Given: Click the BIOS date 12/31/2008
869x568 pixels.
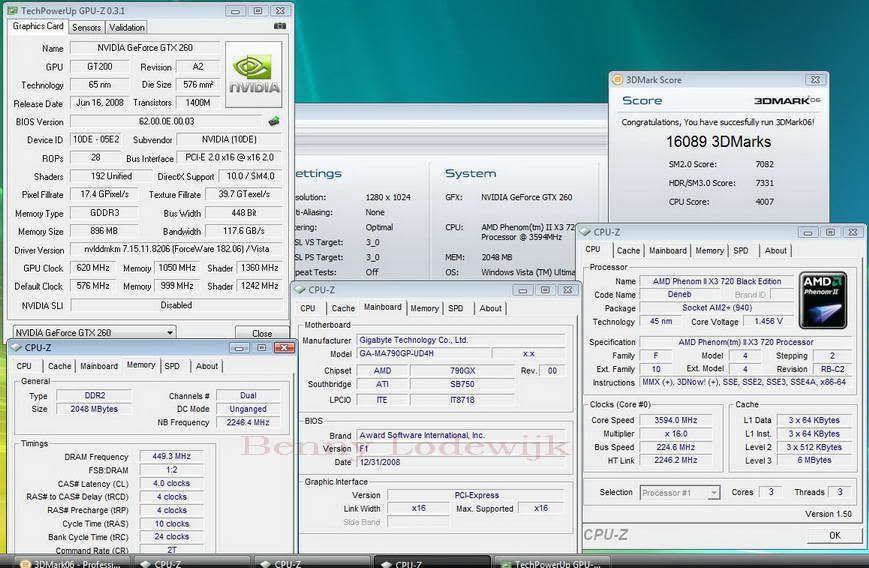Looking at the screenshot, I should 461,462.
